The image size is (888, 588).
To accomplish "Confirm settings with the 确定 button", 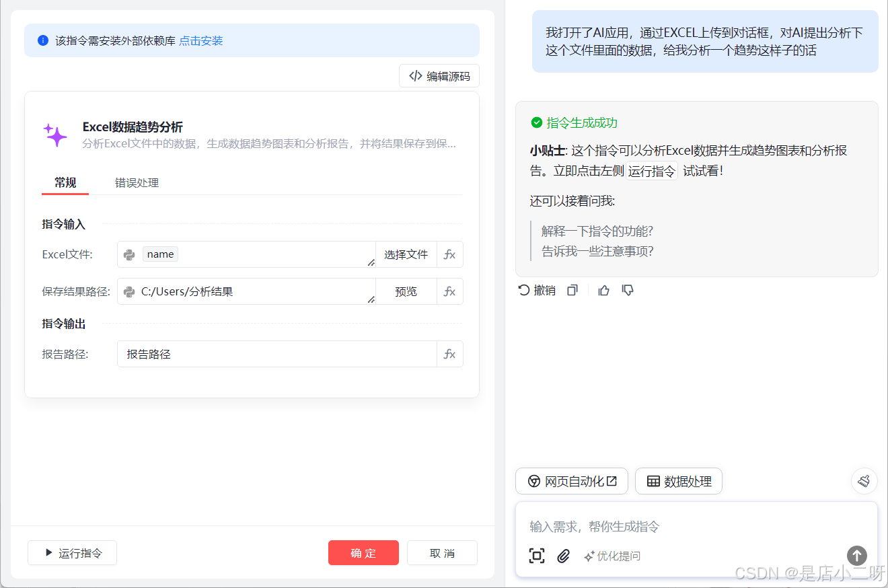I will coord(363,552).
